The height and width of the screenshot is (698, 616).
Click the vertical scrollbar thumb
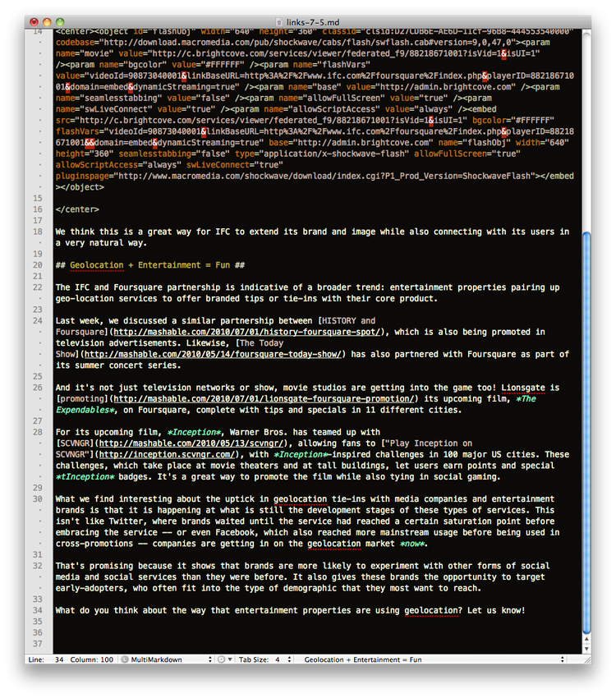tap(586, 432)
